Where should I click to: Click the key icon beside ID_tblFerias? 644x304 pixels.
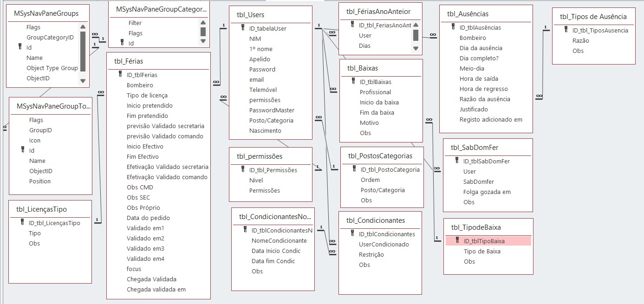120,74
